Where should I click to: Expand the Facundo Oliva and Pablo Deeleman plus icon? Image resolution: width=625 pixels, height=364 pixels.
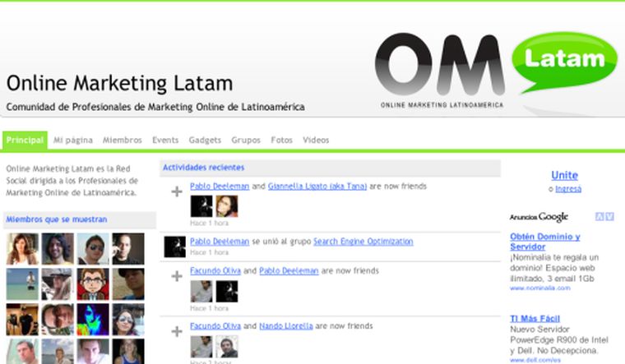[177, 276]
